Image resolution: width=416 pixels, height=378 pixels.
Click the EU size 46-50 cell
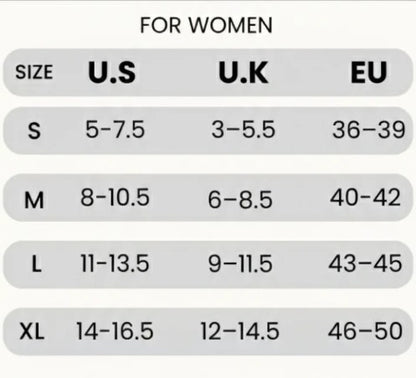coord(365,331)
